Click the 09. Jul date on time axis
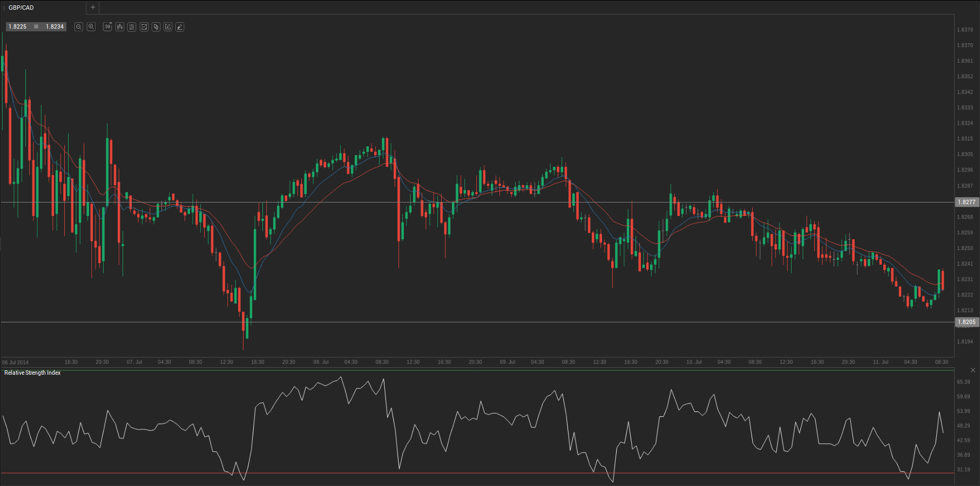980x486 pixels. pyautogui.click(x=507, y=362)
